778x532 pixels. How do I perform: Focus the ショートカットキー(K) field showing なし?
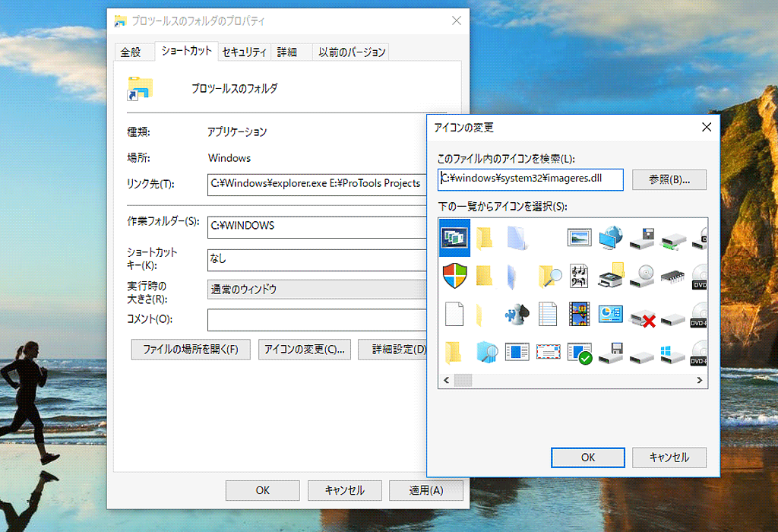[x=317, y=260]
